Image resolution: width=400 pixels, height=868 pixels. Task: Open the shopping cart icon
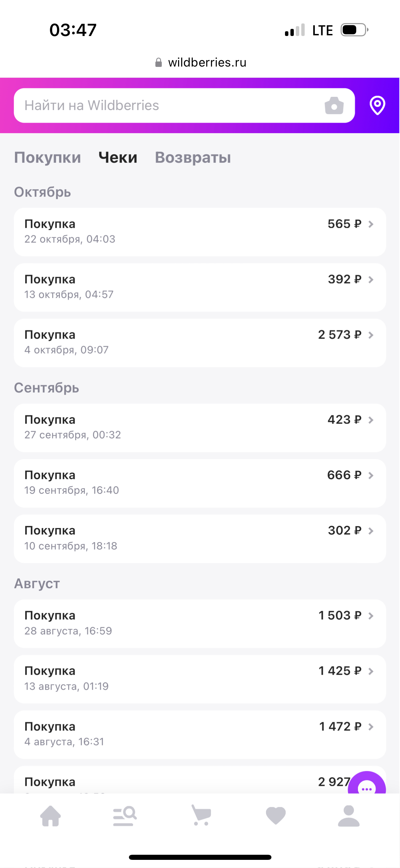201,815
